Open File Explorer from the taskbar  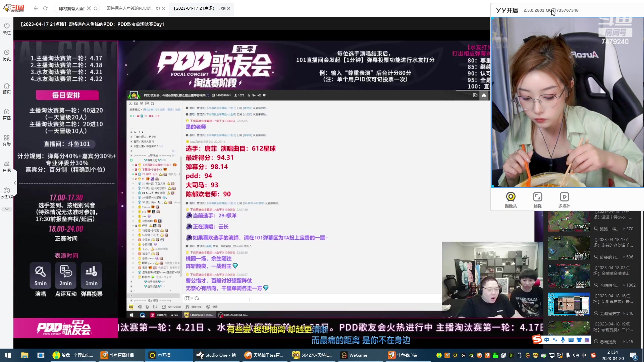(x=24, y=355)
